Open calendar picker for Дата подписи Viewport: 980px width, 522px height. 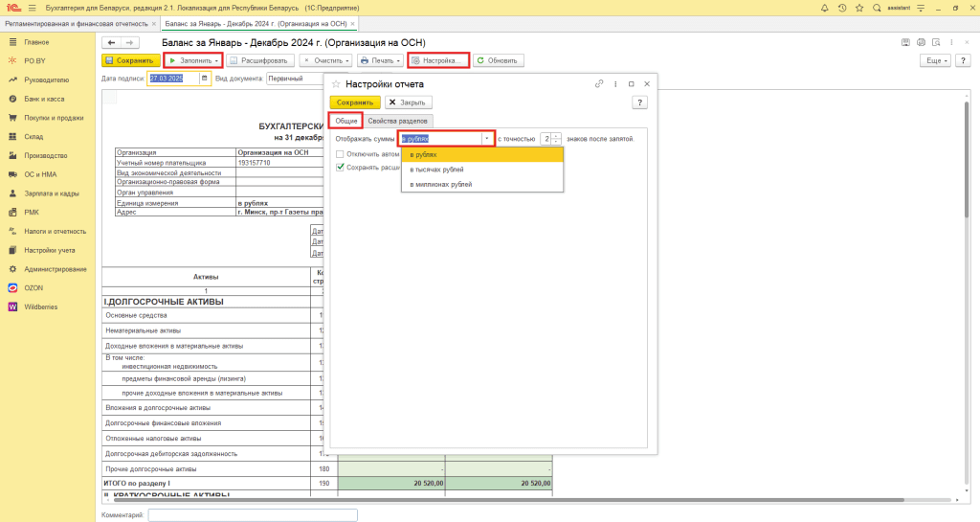click(205, 79)
